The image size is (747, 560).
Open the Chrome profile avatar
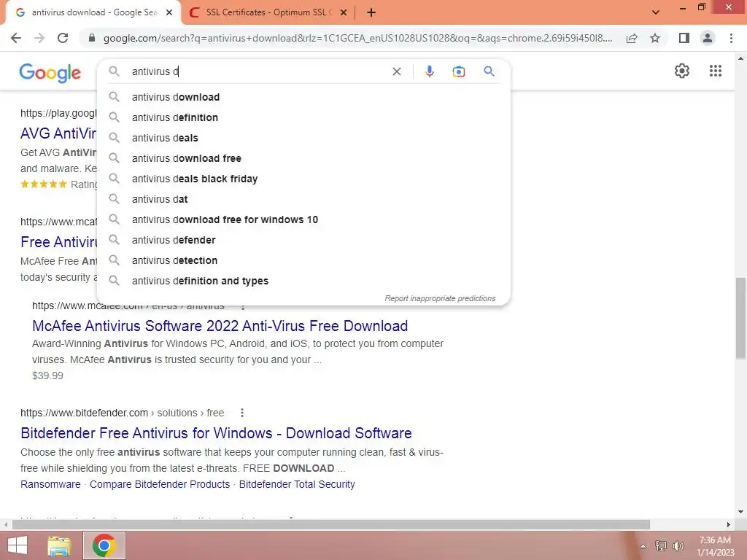point(708,38)
